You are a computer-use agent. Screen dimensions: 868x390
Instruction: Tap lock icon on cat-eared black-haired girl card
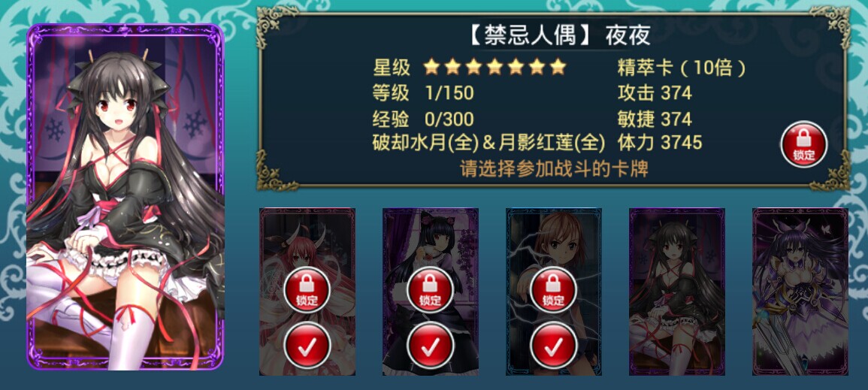pos(430,290)
